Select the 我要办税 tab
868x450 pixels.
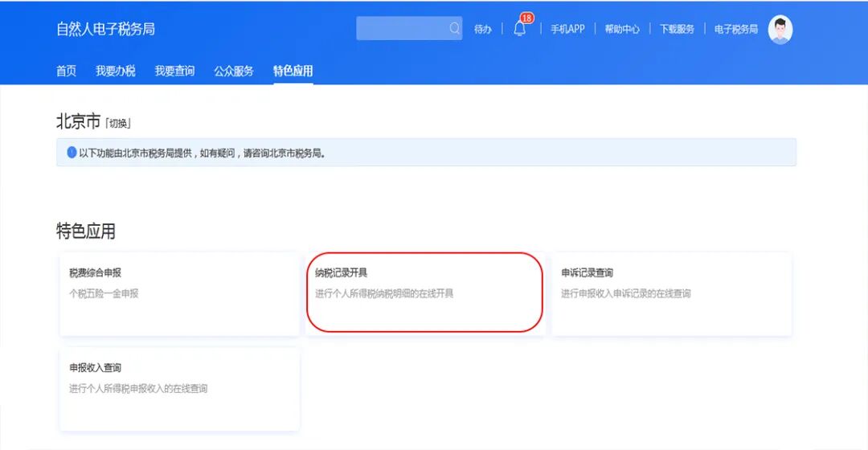tap(116, 71)
